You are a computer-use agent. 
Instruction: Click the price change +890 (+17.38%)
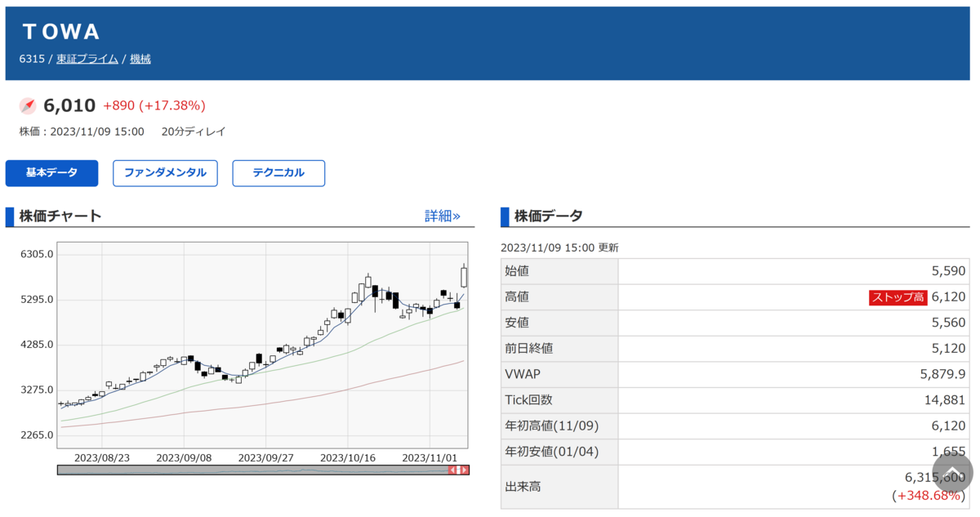click(x=154, y=105)
